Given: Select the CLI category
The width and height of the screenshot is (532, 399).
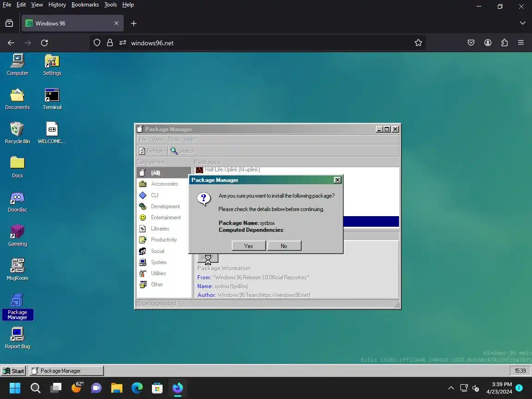Looking at the screenshot, I should (x=163, y=195).
